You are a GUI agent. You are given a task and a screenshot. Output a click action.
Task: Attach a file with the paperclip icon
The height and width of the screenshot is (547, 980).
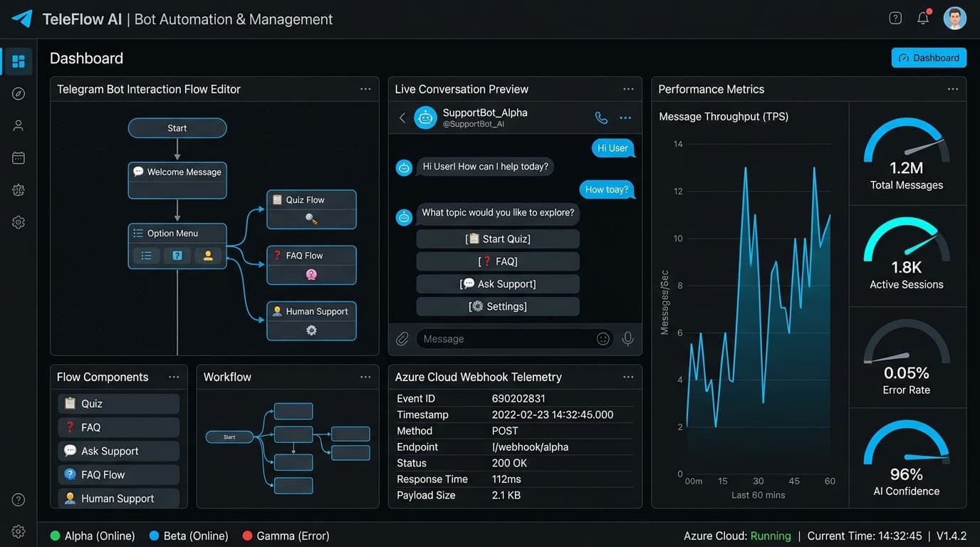tap(402, 339)
